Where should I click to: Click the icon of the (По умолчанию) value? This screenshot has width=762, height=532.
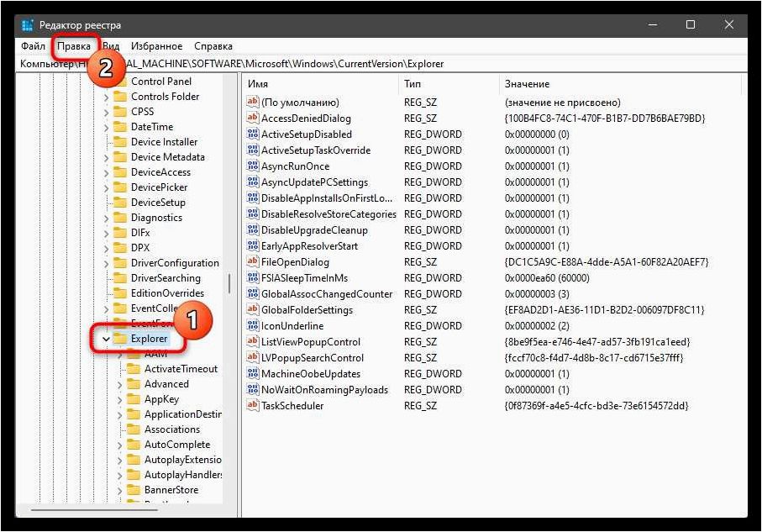(252, 102)
